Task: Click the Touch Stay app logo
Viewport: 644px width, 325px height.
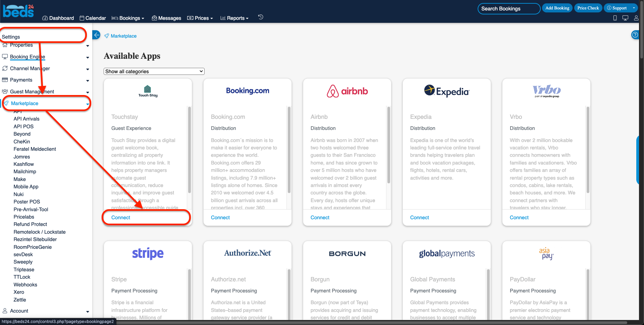Action: pos(148,91)
